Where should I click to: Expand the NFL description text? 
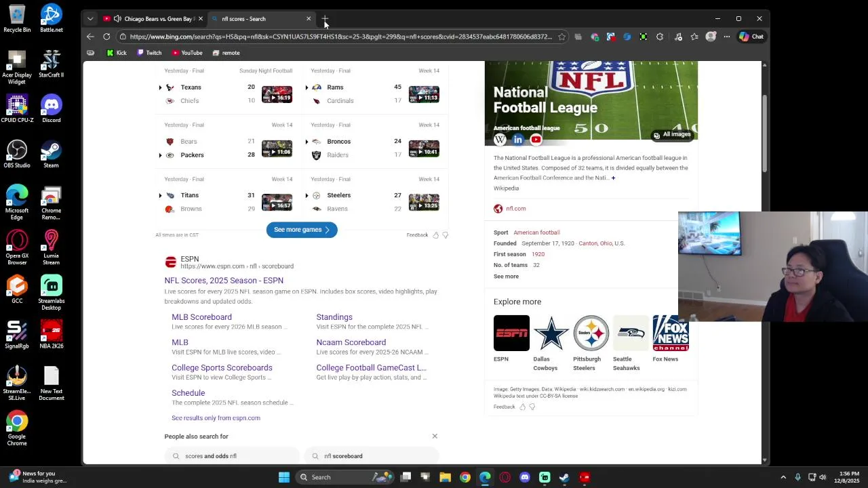pyautogui.click(x=613, y=178)
